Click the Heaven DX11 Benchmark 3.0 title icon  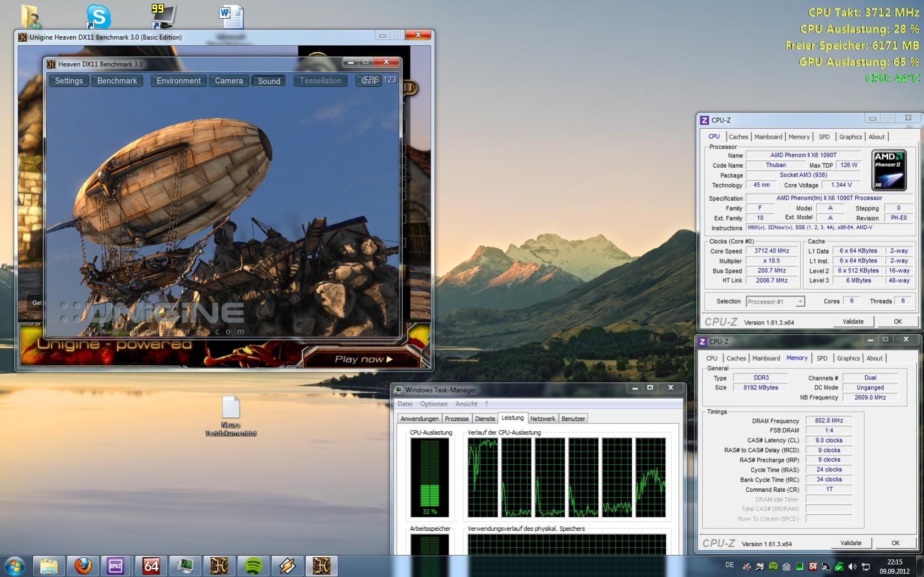coord(51,64)
